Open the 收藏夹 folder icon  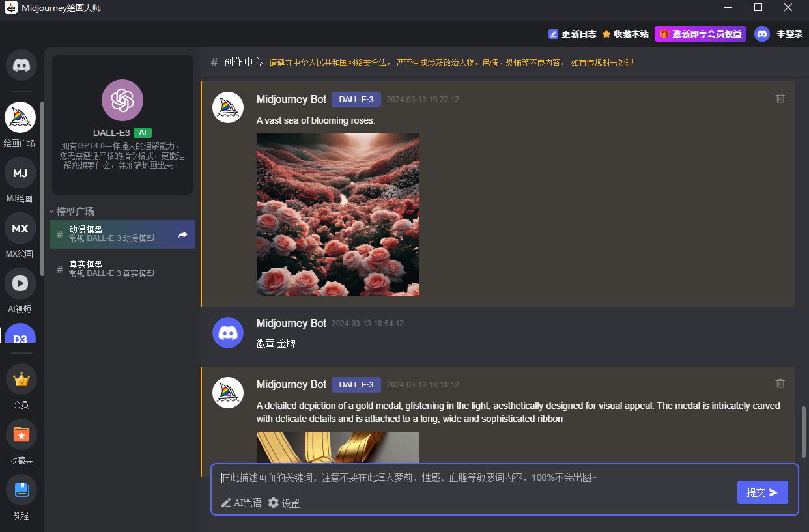point(20,434)
